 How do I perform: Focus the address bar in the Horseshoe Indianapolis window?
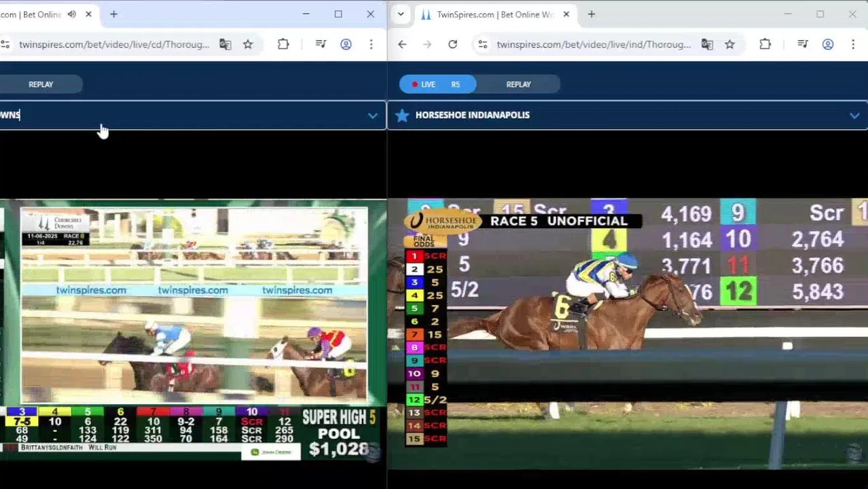click(593, 44)
